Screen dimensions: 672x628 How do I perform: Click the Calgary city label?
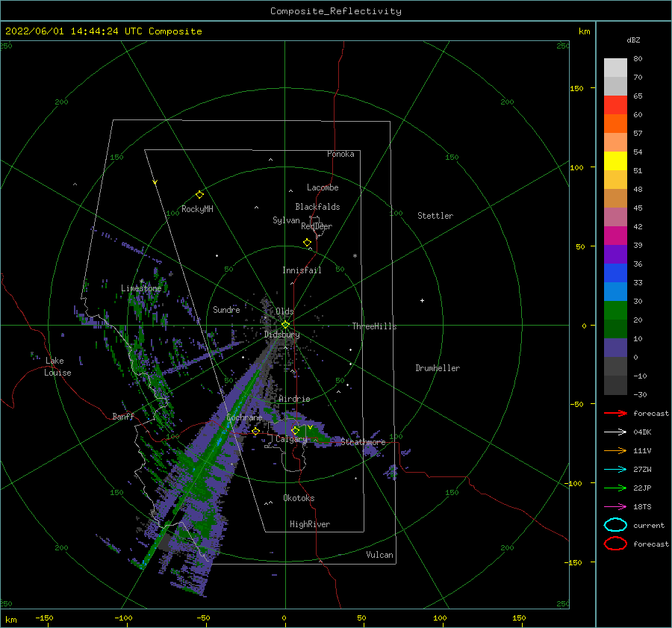point(291,439)
